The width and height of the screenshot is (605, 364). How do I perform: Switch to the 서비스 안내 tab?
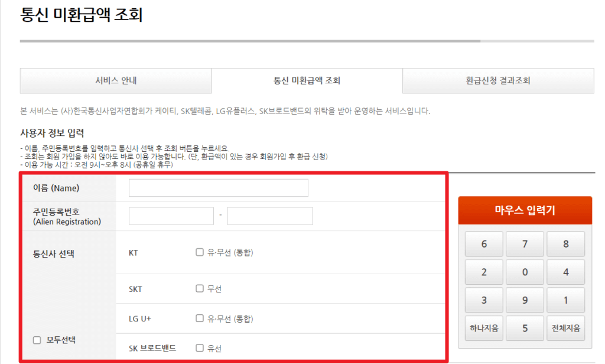(116, 81)
